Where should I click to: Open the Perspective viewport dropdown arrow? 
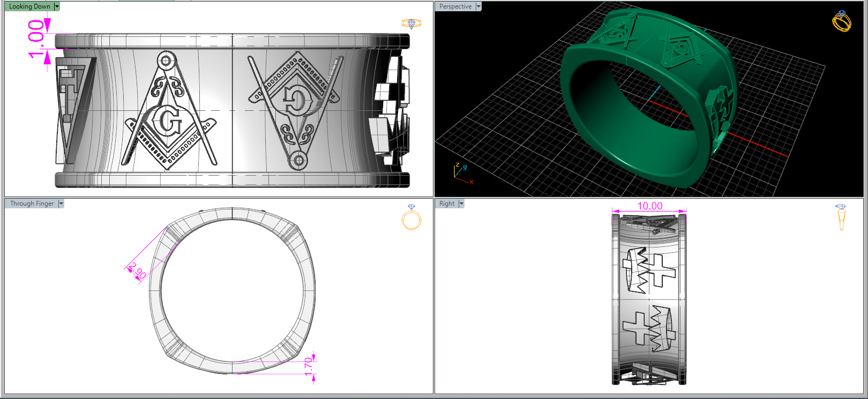click(479, 6)
